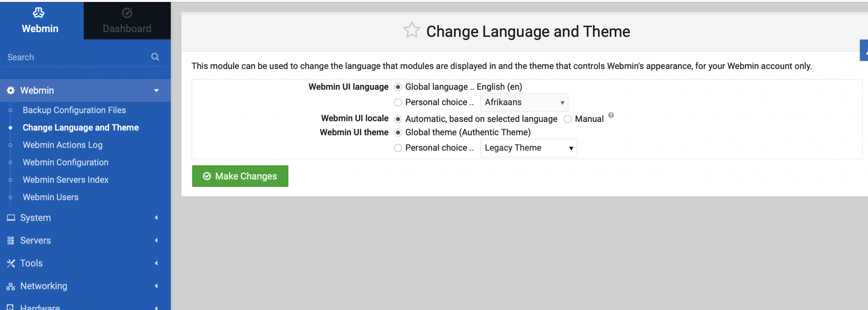
Task: Open the Legacy Theme dropdown
Action: click(529, 148)
